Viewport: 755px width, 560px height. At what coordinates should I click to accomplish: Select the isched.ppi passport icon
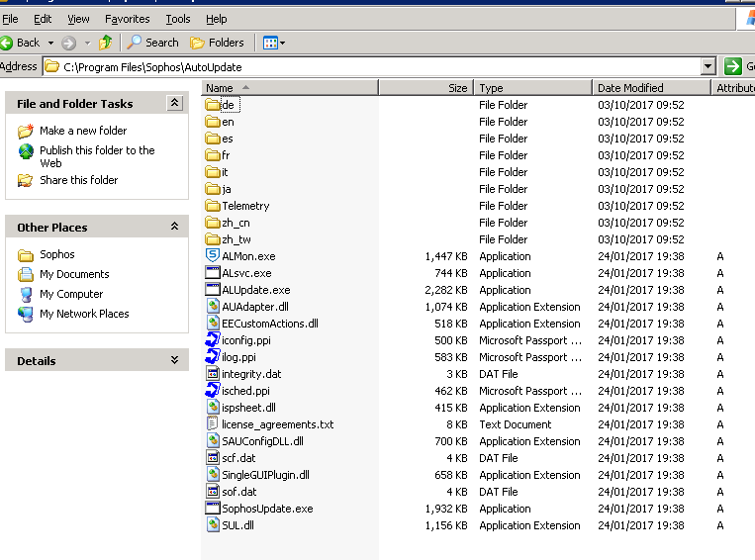click(213, 390)
